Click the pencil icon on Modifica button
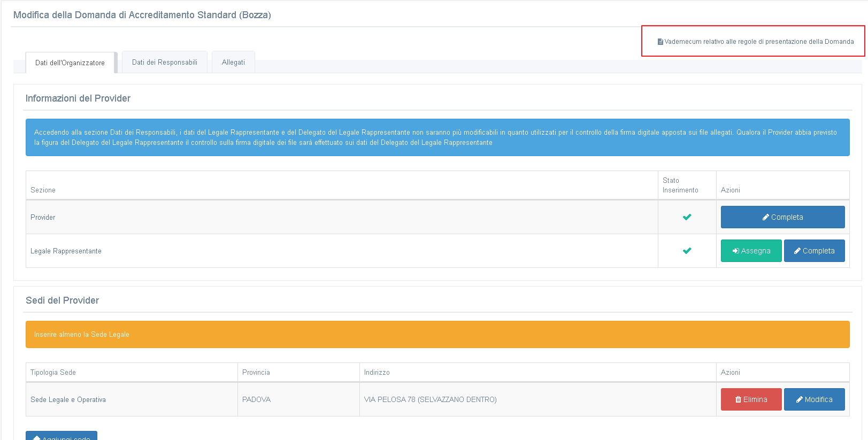 point(800,400)
